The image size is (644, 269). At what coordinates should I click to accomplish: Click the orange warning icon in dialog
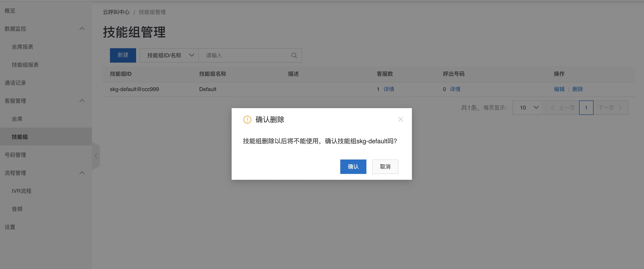click(247, 119)
